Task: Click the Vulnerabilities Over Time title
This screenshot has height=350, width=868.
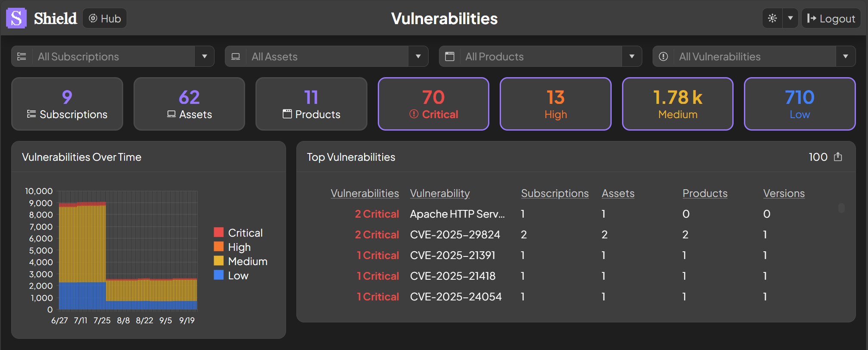Action: click(81, 157)
